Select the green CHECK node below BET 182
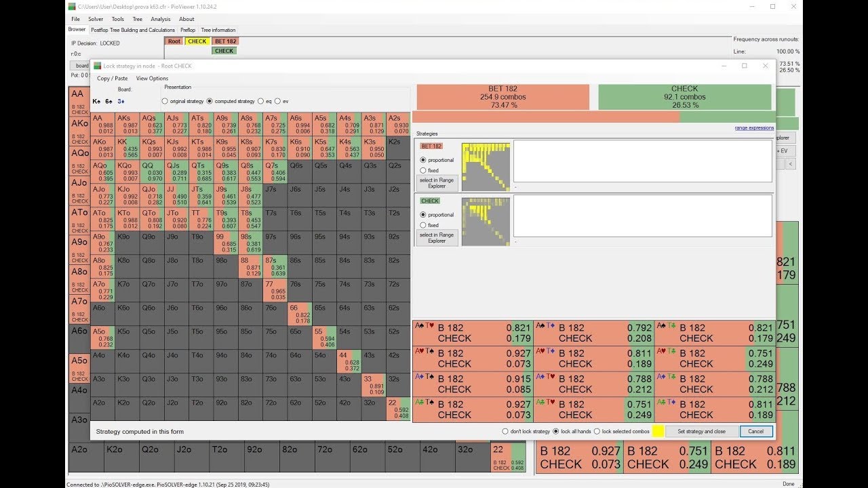This screenshot has width=868, height=488. 224,51
